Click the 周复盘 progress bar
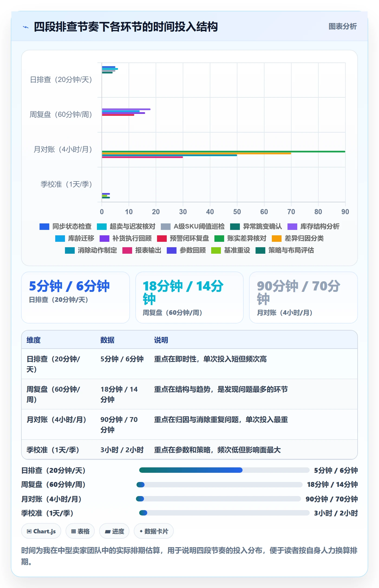This screenshot has width=379, height=588. point(220,484)
